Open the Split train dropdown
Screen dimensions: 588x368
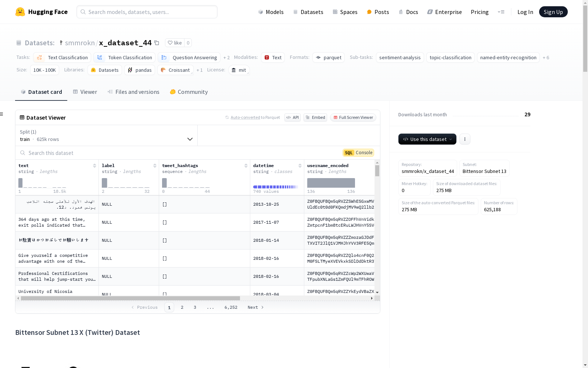(107, 135)
